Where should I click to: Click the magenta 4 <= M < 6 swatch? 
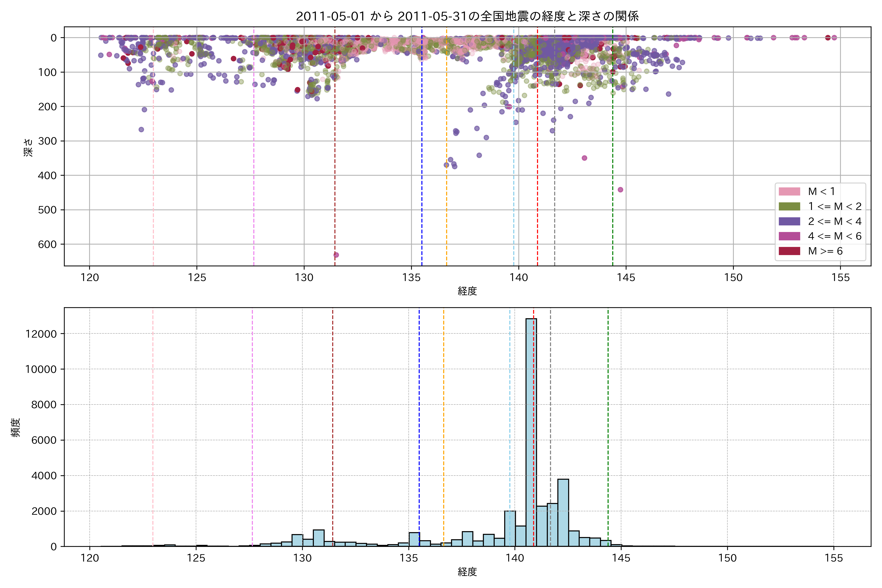(789, 236)
